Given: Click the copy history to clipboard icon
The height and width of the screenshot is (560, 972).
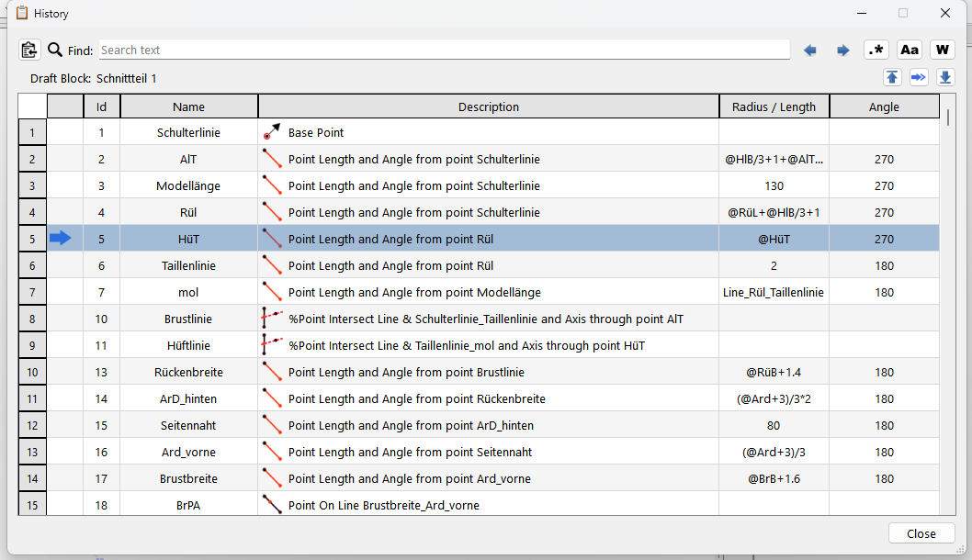Looking at the screenshot, I should click(29, 50).
